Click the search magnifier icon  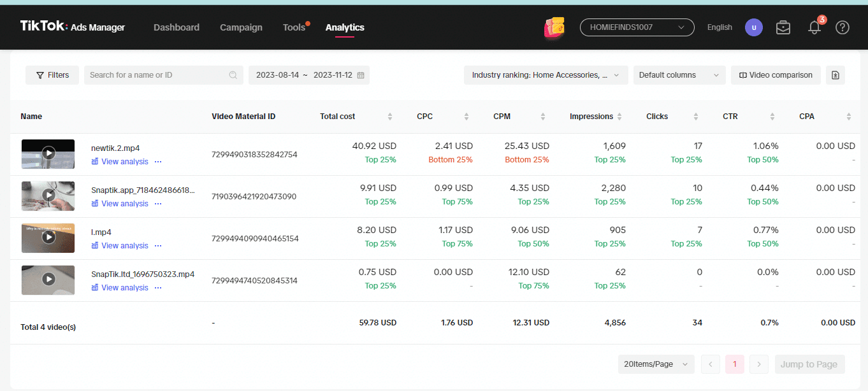pyautogui.click(x=233, y=75)
